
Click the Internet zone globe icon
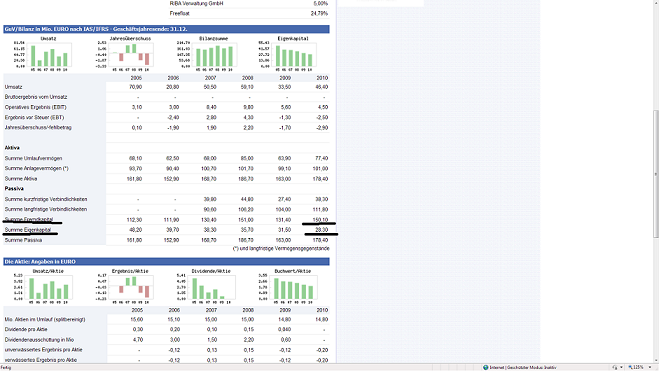pyautogui.click(x=485, y=368)
